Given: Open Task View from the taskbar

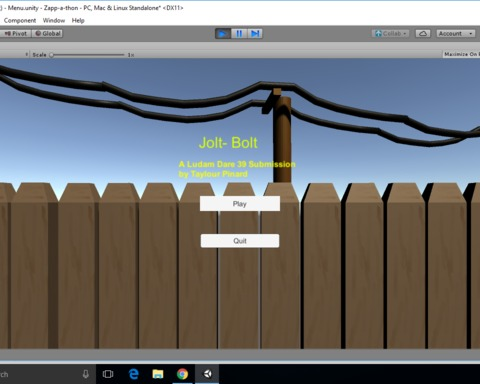Looking at the screenshot, I should (x=108, y=374).
